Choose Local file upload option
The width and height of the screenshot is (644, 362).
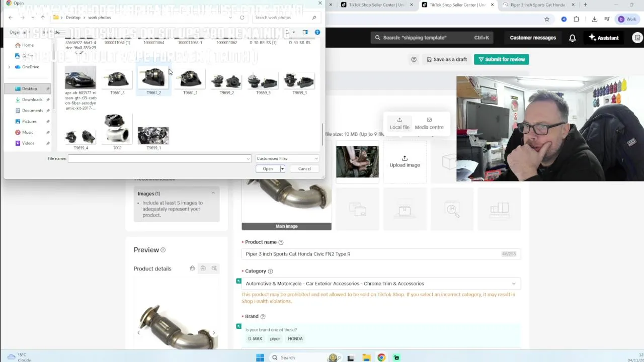pyautogui.click(x=399, y=124)
